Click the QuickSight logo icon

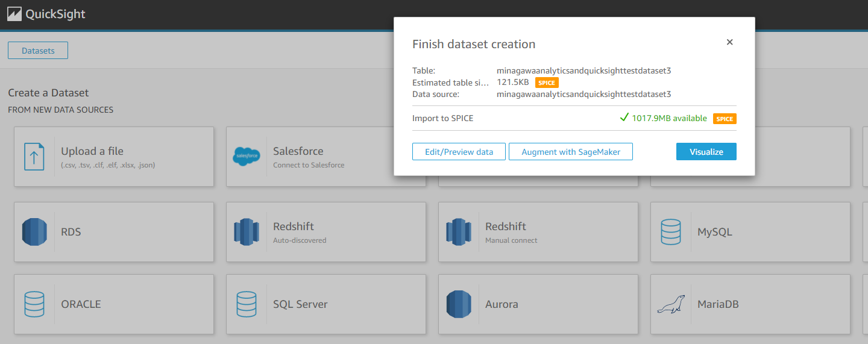click(14, 14)
